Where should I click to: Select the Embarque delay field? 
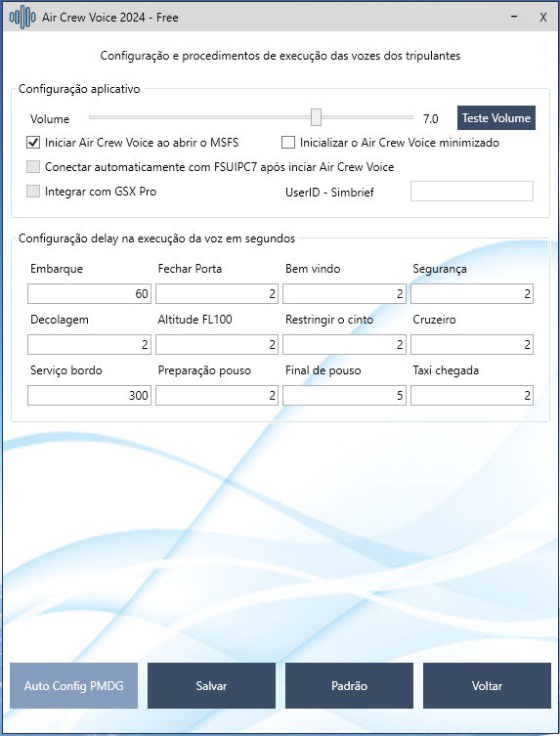(89, 294)
